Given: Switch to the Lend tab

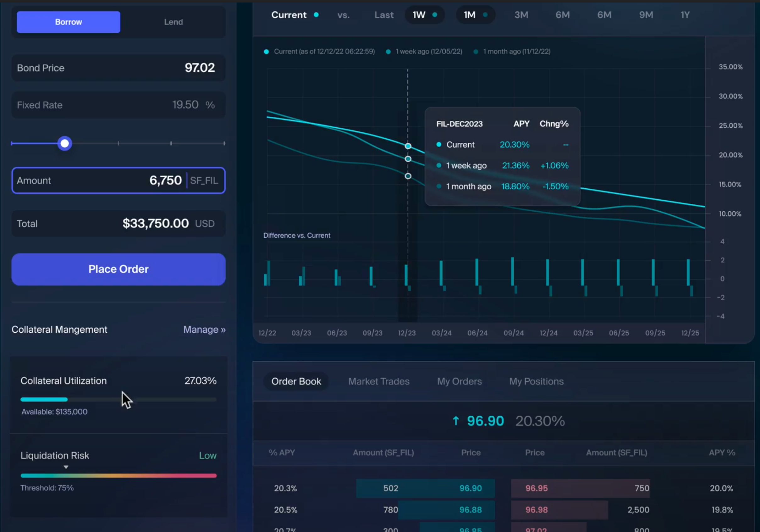Looking at the screenshot, I should tap(173, 22).
